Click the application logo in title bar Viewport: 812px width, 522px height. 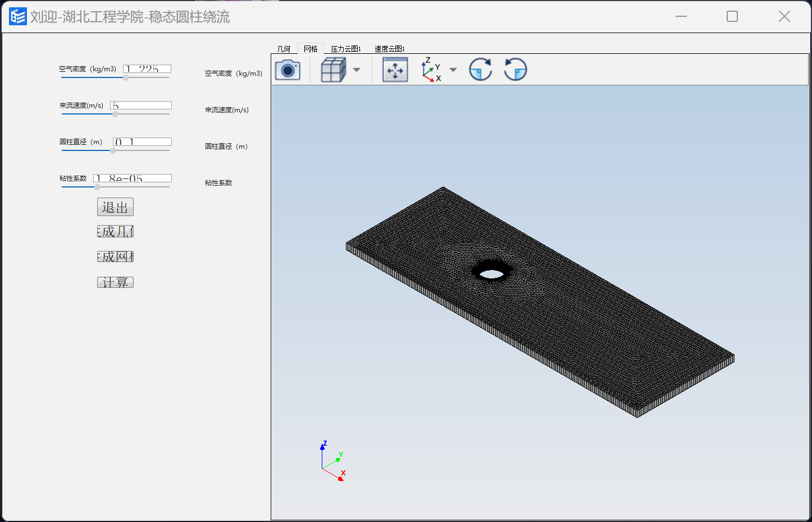point(17,16)
